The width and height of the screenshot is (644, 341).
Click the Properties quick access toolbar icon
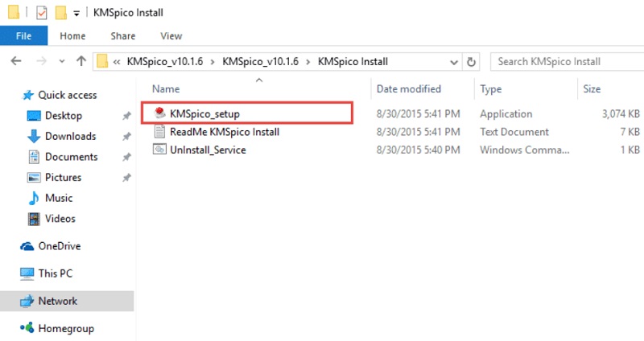[41, 13]
